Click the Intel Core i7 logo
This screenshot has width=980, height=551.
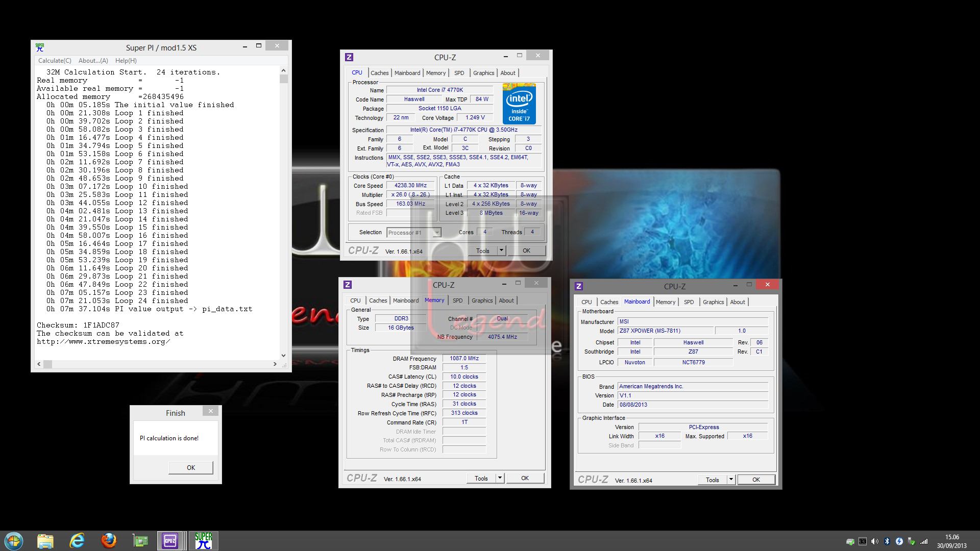tap(519, 104)
